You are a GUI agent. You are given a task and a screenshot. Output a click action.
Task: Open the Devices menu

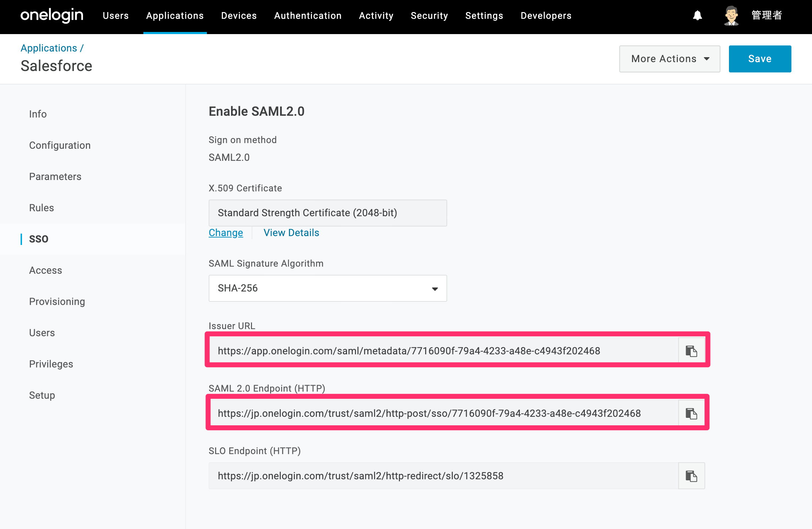pyautogui.click(x=239, y=16)
